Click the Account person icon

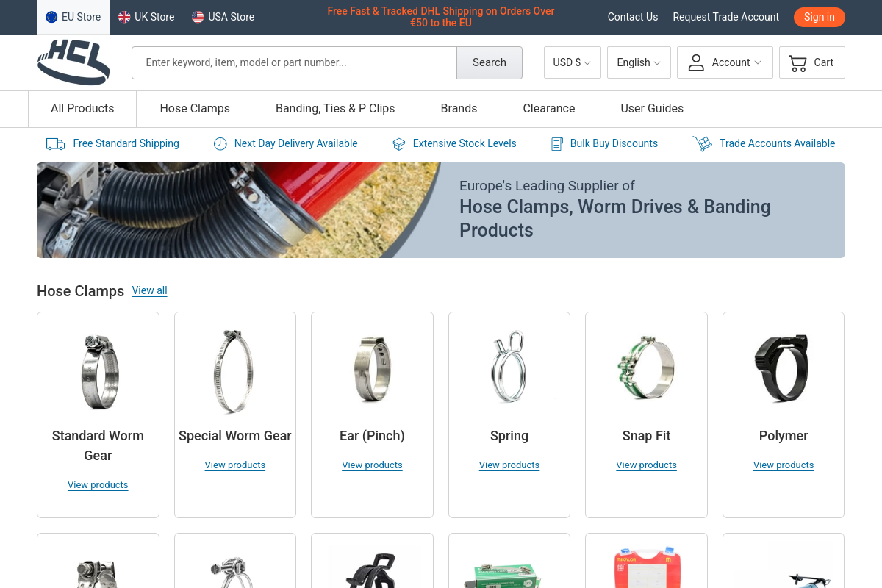coord(695,62)
